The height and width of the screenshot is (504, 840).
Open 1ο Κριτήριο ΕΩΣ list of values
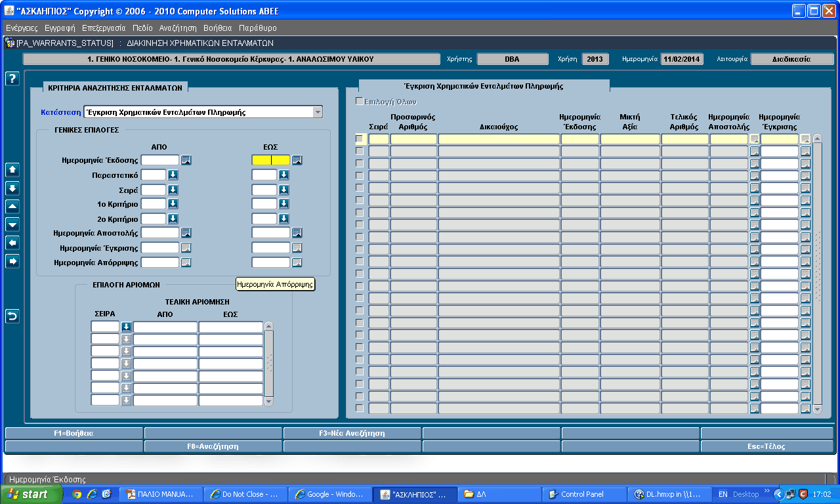point(283,204)
